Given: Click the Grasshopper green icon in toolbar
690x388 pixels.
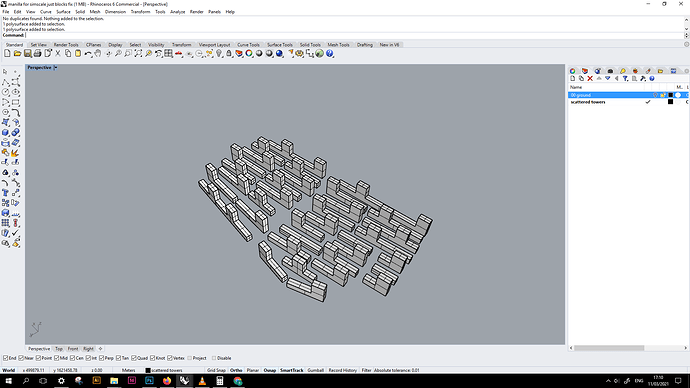Looking at the screenshot, I should tap(319, 53).
